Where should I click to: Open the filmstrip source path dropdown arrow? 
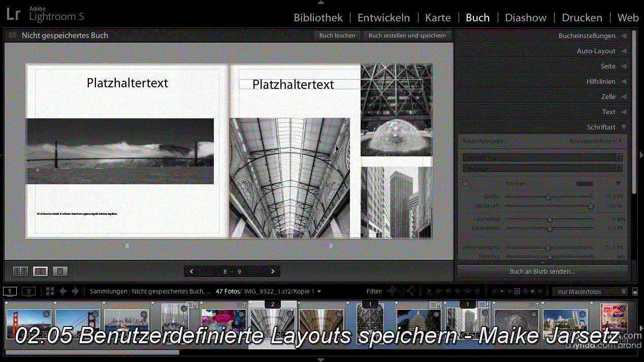coord(319,291)
